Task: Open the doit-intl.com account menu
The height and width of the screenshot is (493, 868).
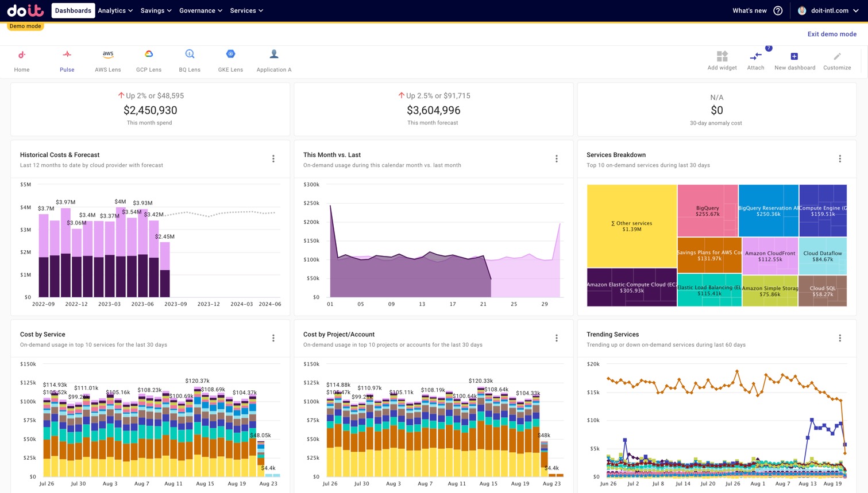Action: [828, 10]
